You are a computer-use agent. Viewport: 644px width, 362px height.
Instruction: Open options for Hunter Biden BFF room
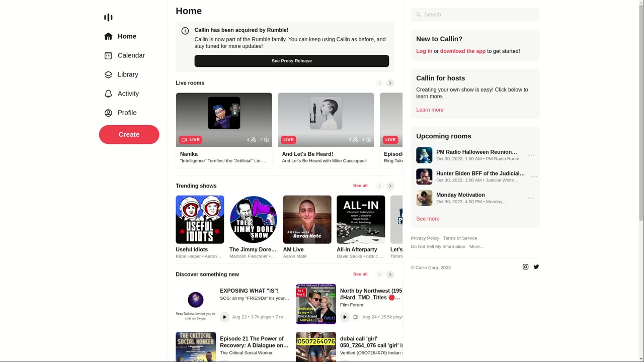[x=534, y=176]
